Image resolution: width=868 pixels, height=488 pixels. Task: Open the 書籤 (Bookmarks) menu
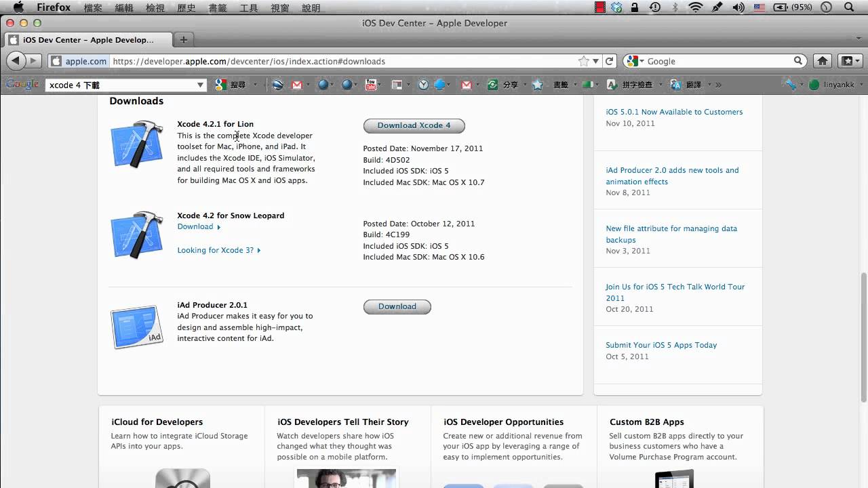click(x=218, y=7)
